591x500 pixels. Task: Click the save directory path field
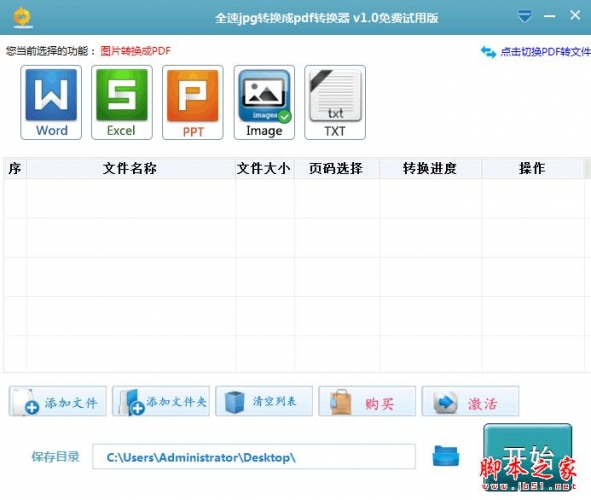(x=254, y=457)
